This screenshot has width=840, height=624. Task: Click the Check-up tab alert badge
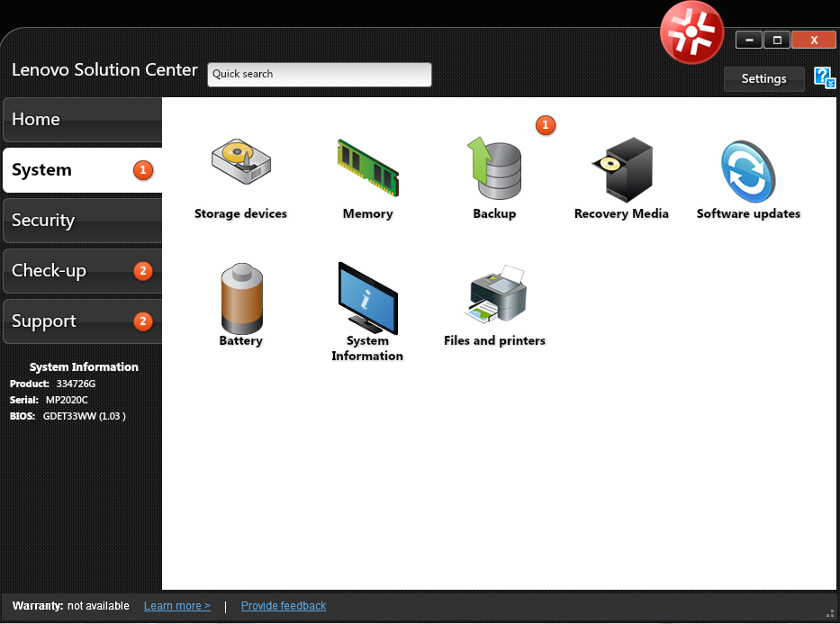(143, 271)
